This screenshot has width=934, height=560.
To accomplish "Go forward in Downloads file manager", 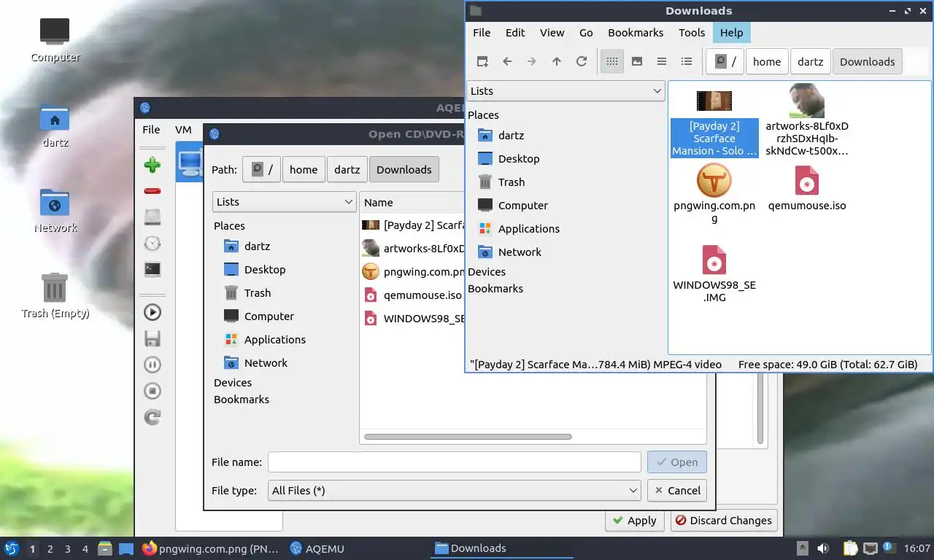I will [532, 62].
